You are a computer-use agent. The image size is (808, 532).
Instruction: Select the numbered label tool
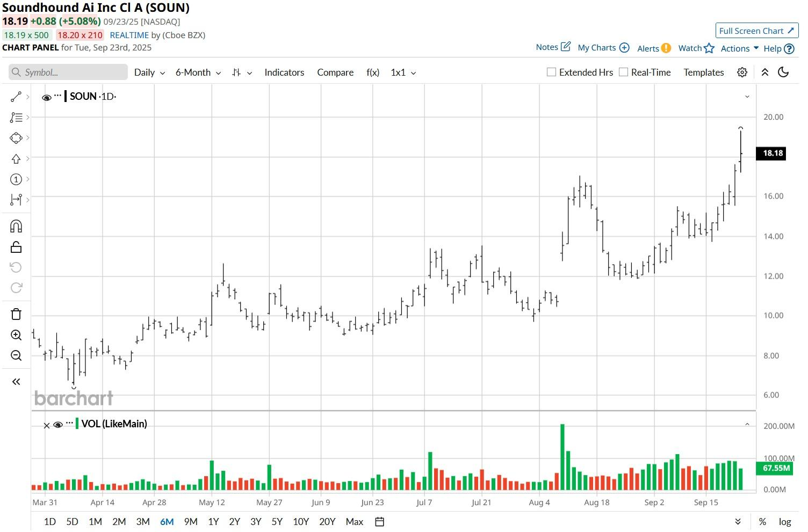pos(16,179)
